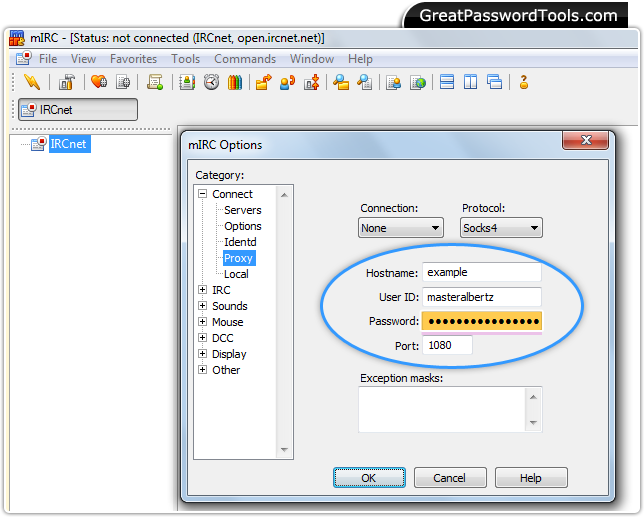Screen dimensions: 644x517
Task: Open the Colors crayons toolbar icon
Action: (x=235, y=82)
